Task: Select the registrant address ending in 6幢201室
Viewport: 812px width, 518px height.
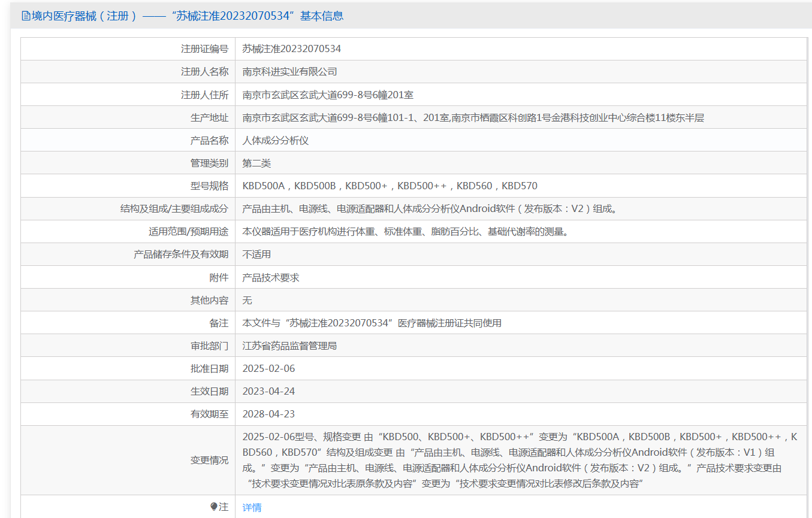Action: [328, 95]
